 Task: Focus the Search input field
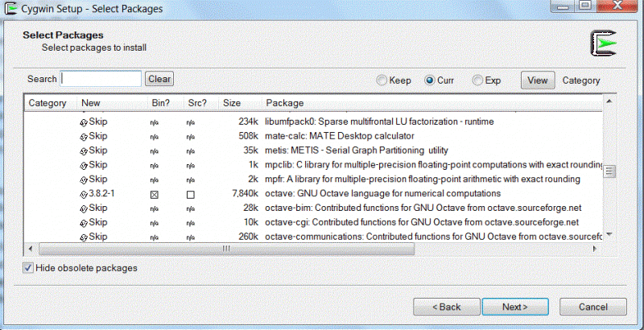click(101, 79)
